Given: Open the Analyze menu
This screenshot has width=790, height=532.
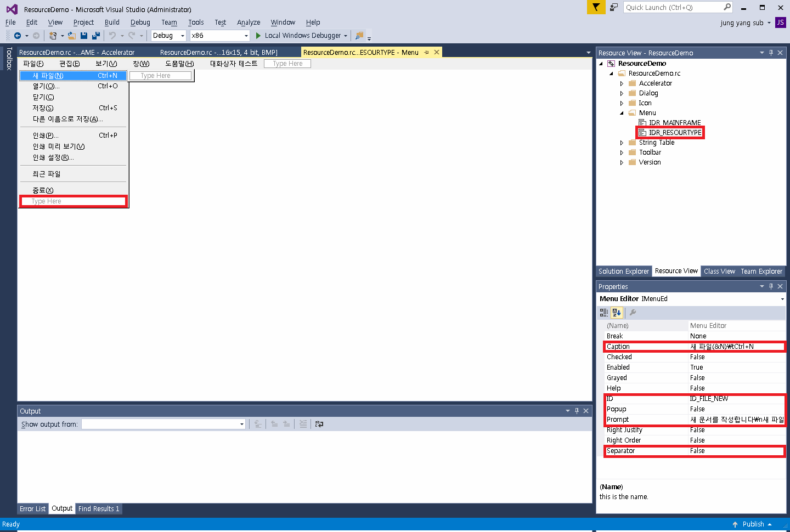Looking at the screenshot, I should click(x=249, y=22).
